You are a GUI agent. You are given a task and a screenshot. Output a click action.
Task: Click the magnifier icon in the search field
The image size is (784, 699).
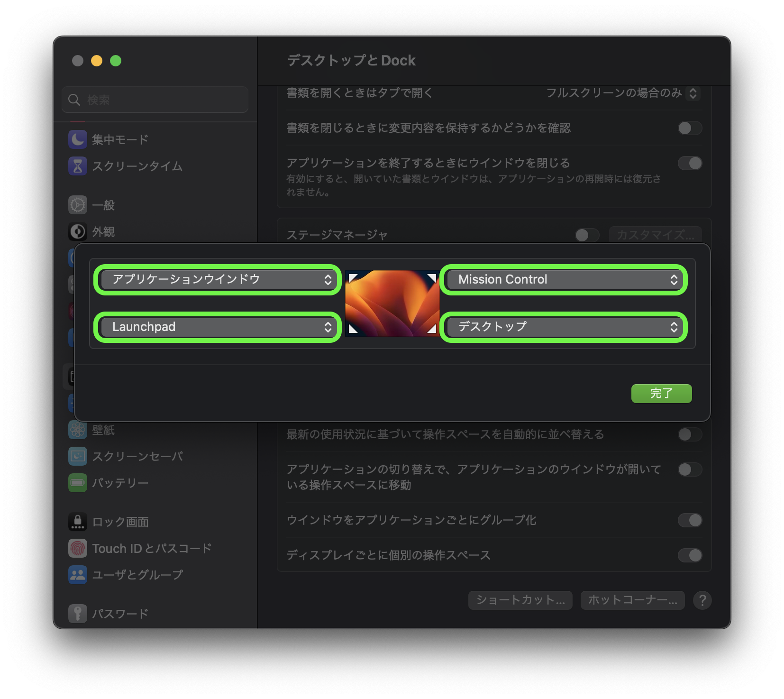pos(74,100)
